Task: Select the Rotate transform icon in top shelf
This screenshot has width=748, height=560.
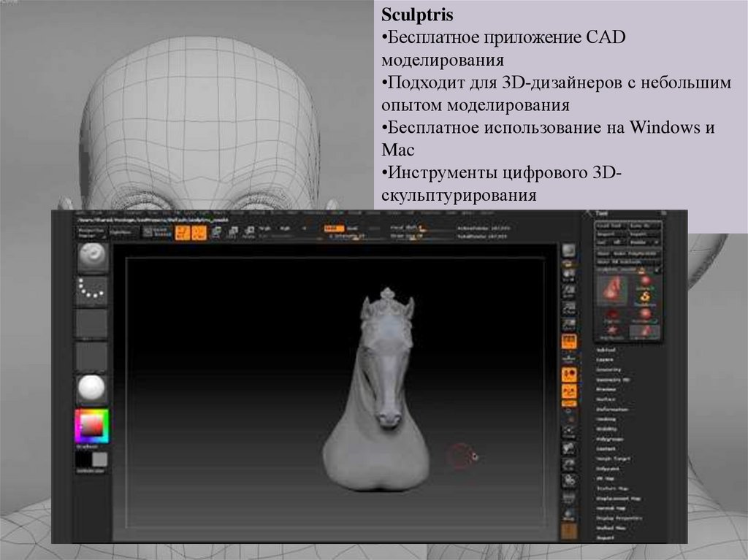Action: point(248,232)
